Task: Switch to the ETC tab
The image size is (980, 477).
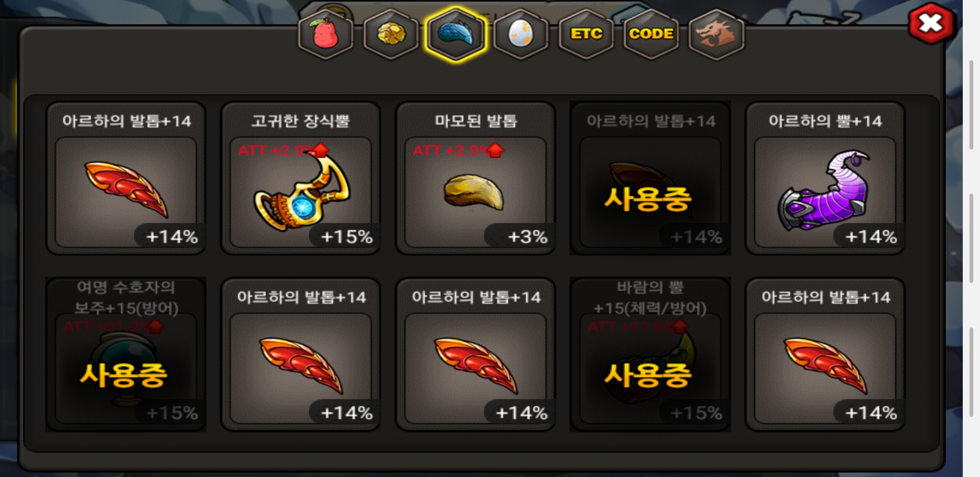Action: [586, 34]
